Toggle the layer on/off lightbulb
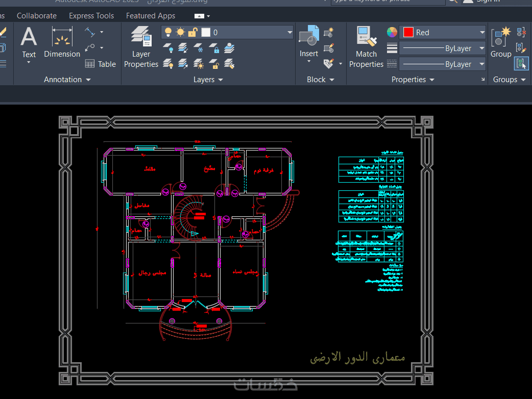532x399 pixels. point(168,32)
